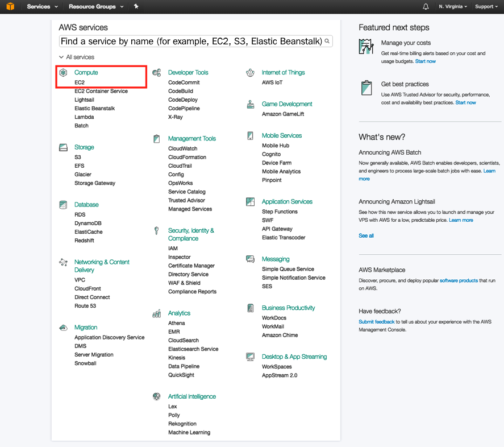Click the Submit feedback link
This screenshot has width=504, height=447.
[376, 322]
